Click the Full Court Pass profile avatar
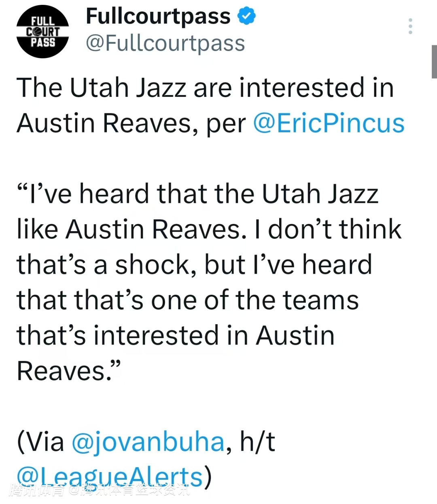The width and height of the screenshot is (437, 504). tap(42, 32)
